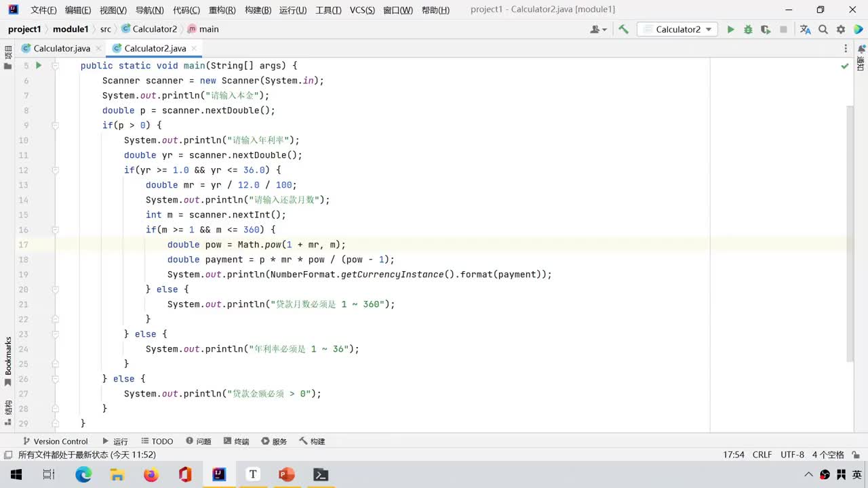Image resolution: width=868 pixels, height=488 pixels.
Task: Open Search Everywhere magnifier icon
Action: [x=823, y=29]
